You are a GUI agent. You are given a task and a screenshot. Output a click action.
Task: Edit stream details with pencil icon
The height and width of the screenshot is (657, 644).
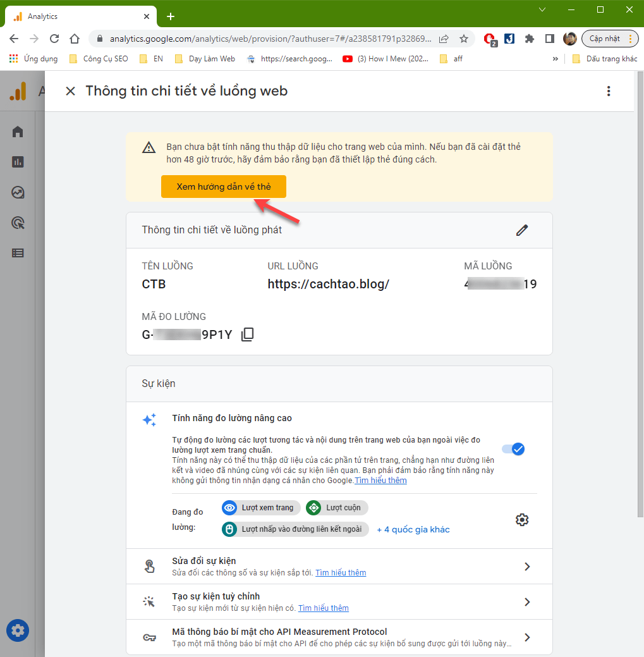tap(522, 230)
